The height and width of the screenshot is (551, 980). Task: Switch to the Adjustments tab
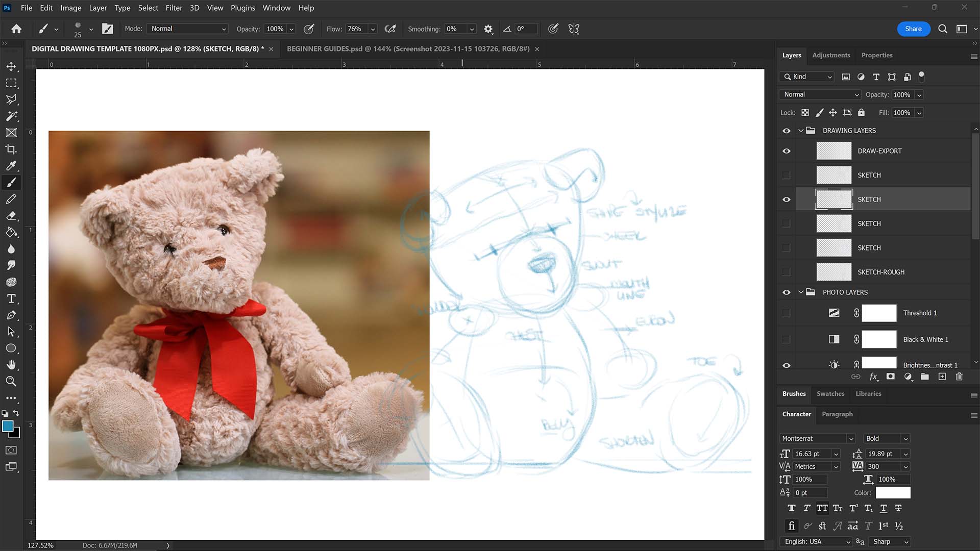pyautogui.click(x=831, y=55)
